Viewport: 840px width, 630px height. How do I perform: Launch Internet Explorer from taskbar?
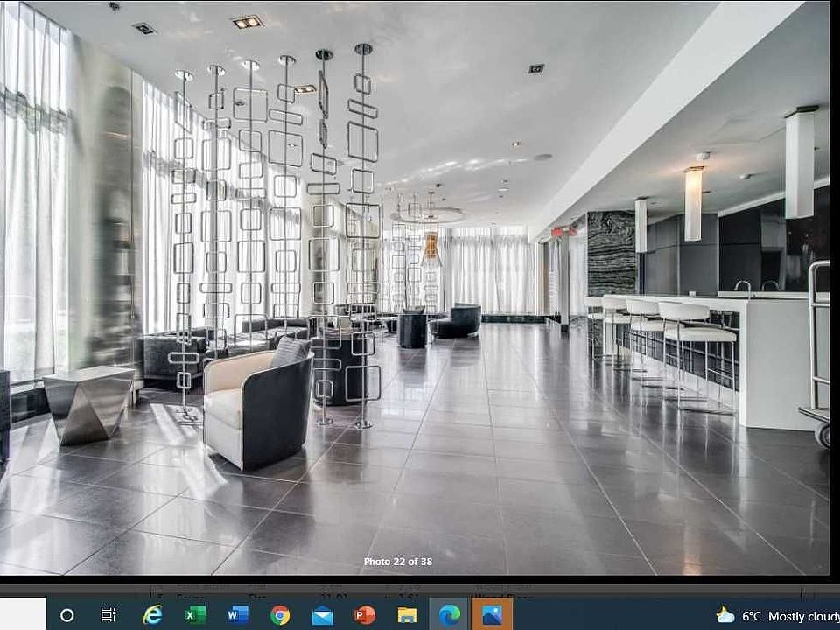[x=152, y=615]
